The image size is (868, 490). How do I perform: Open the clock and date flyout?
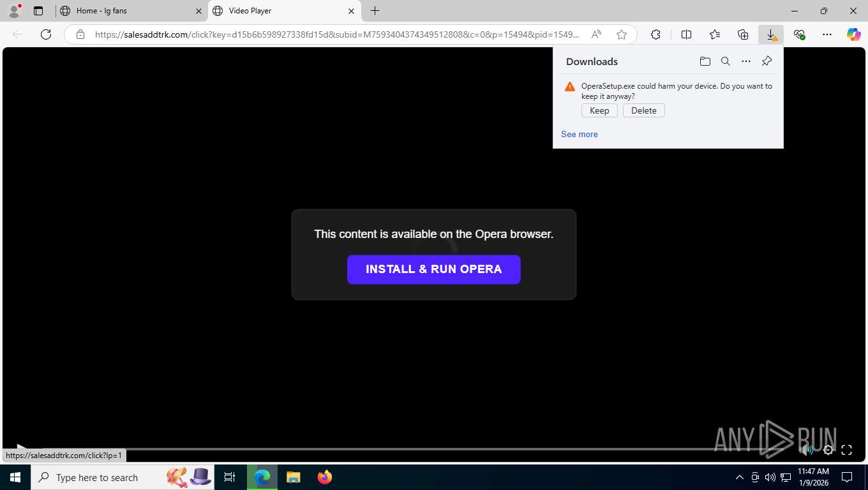pyautogui.click(x=813, y=477)
